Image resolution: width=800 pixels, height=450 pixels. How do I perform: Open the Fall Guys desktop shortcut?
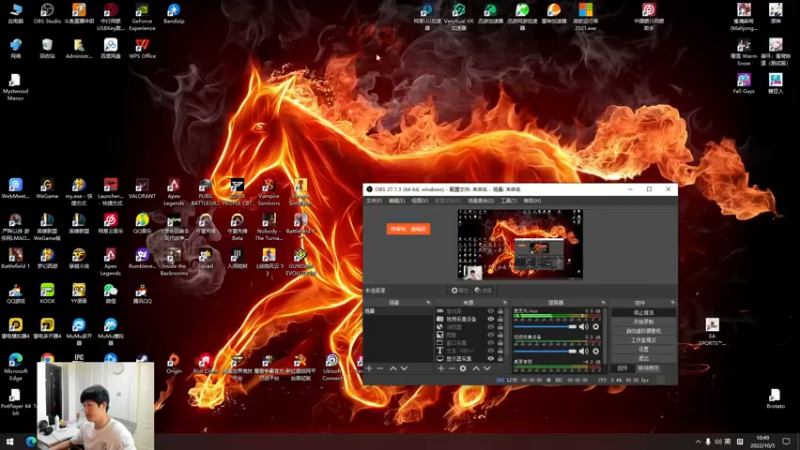[744, 81]
